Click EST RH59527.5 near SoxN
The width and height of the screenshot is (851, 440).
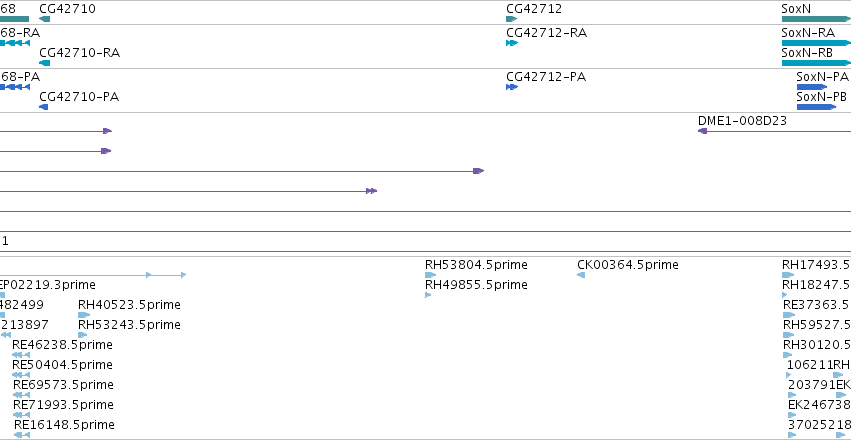[789, 335]
